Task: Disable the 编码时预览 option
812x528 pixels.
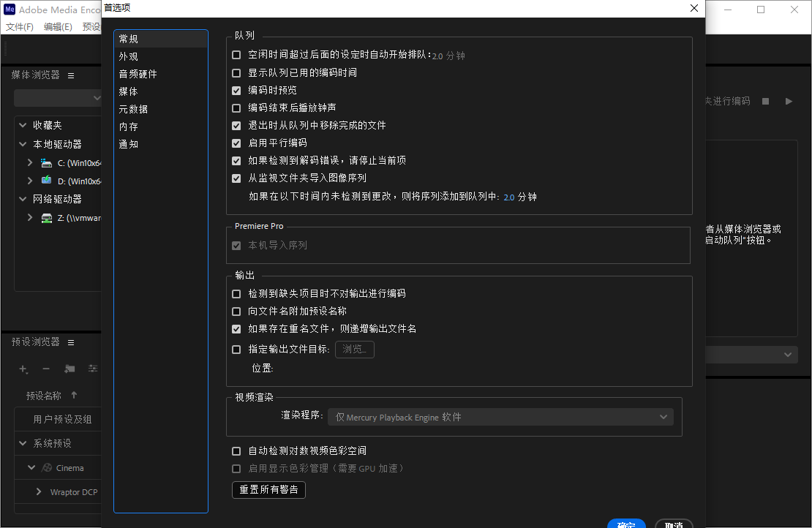Action: pyautogui.click(x=236, y=90)
